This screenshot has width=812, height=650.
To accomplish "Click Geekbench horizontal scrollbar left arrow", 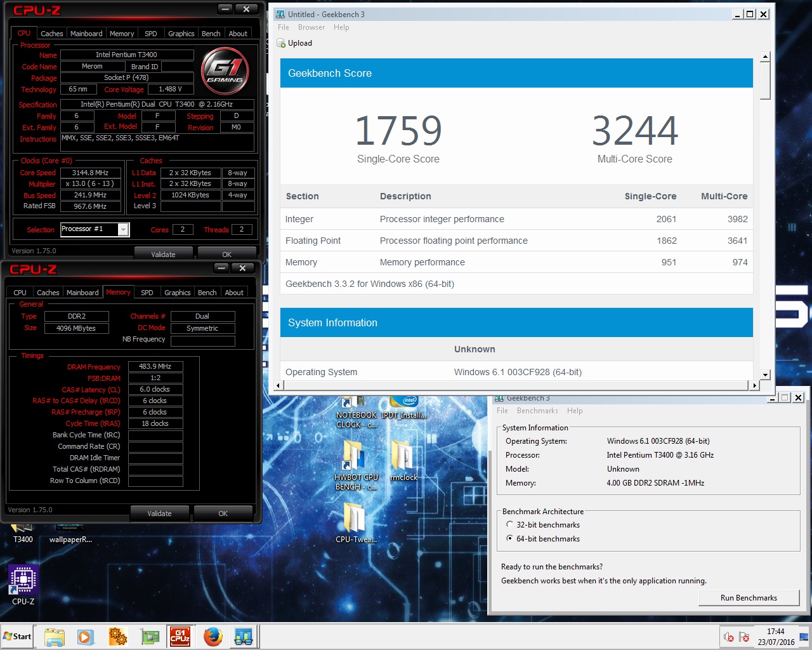I will click(x=277, y=385).
